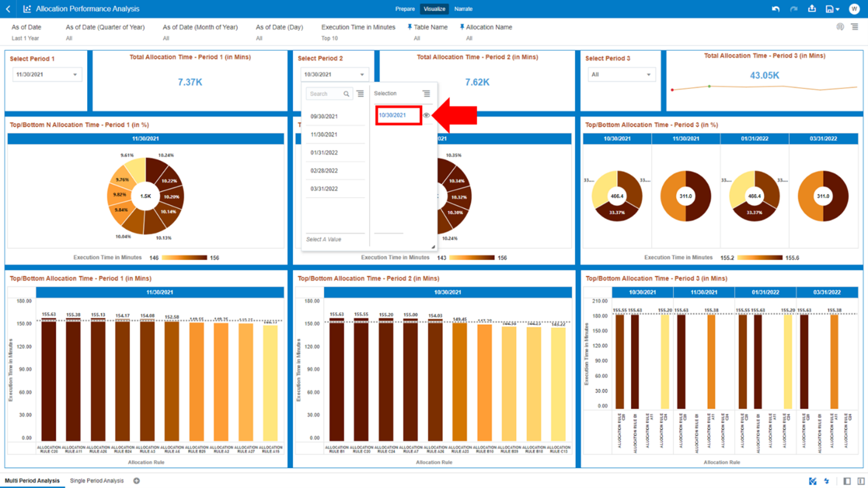Click the Allocation Performance Analysis title
Image resolution: width=868 pixels, height=488 pixels.
[x=88, y=9]
